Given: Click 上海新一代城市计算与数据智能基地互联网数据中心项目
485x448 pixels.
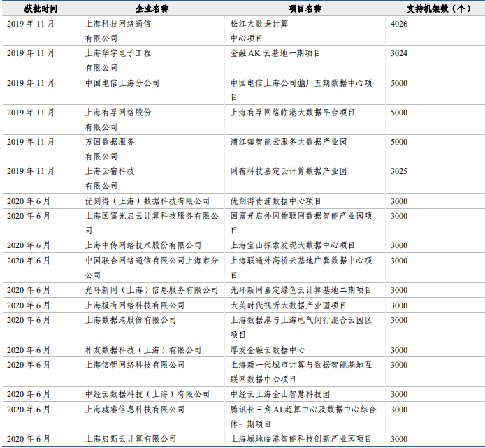Looking at the screenshot, I should click(x=301, y=372).
